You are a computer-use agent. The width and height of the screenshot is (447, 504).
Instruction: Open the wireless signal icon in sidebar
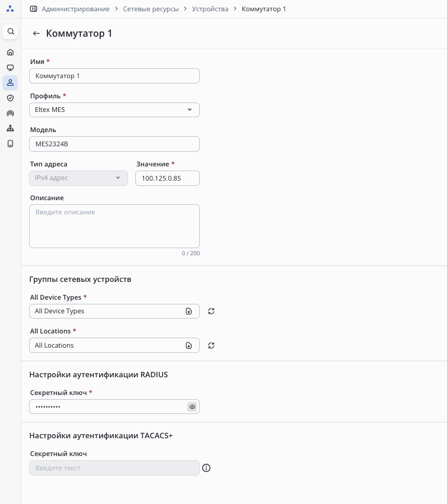pyautogui.click(x=10, y=113)
